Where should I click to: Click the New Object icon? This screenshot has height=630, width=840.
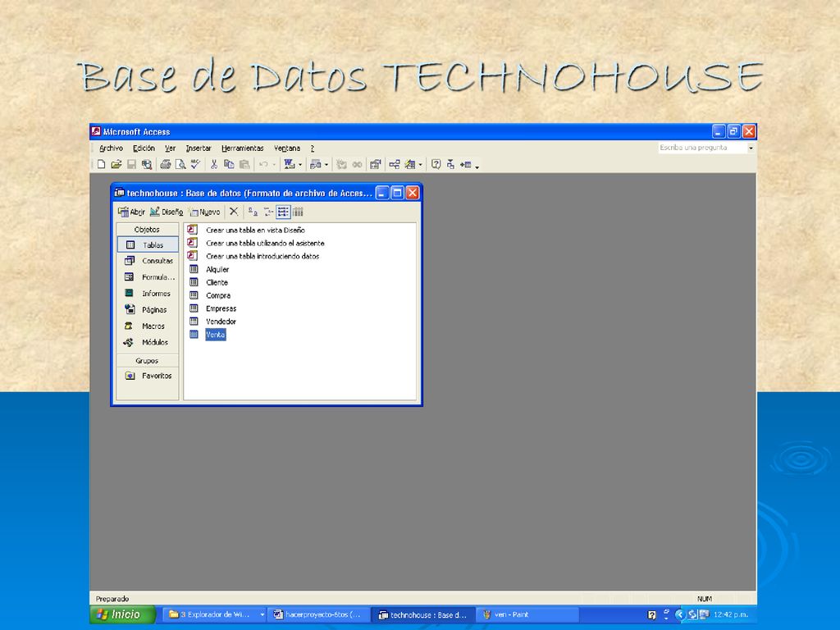(410, 164)
